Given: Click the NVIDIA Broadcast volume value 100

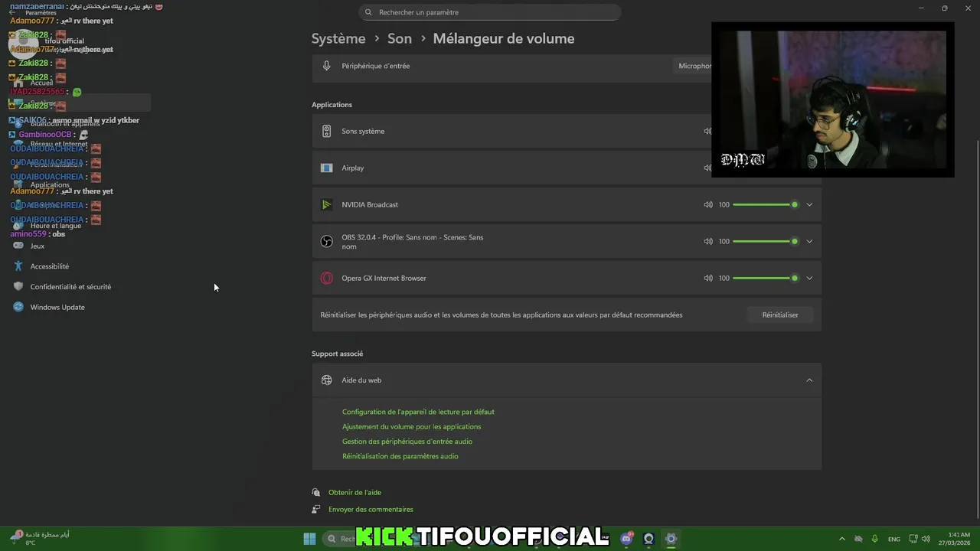Looking at the screenshot, I should click(724, 204).
